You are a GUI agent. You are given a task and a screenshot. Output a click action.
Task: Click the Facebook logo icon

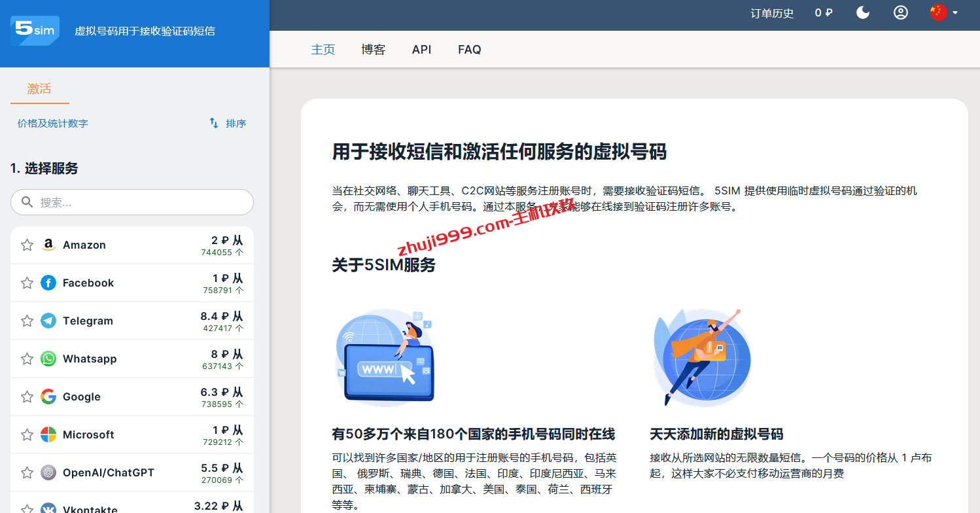[48, 283]
